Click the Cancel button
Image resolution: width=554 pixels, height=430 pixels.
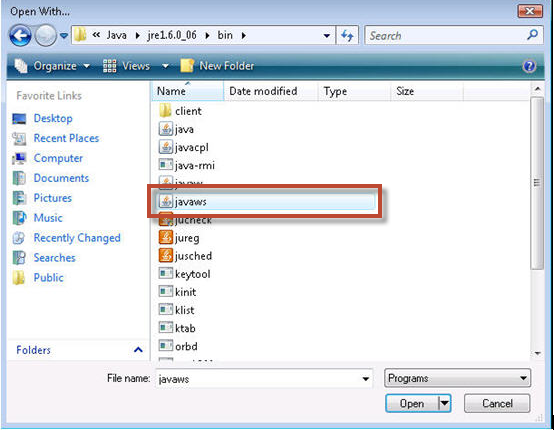[x=497, y=404]
